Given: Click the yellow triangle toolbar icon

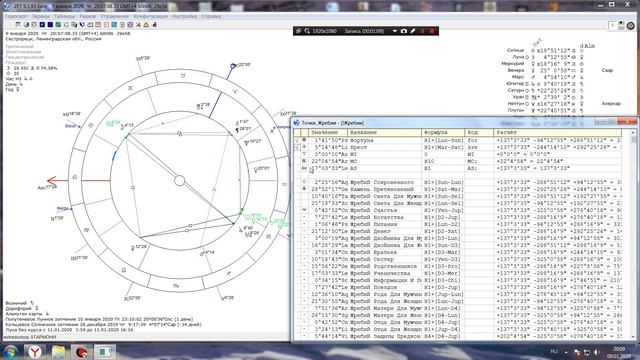Looking at the screenshot, I should 146,24.
